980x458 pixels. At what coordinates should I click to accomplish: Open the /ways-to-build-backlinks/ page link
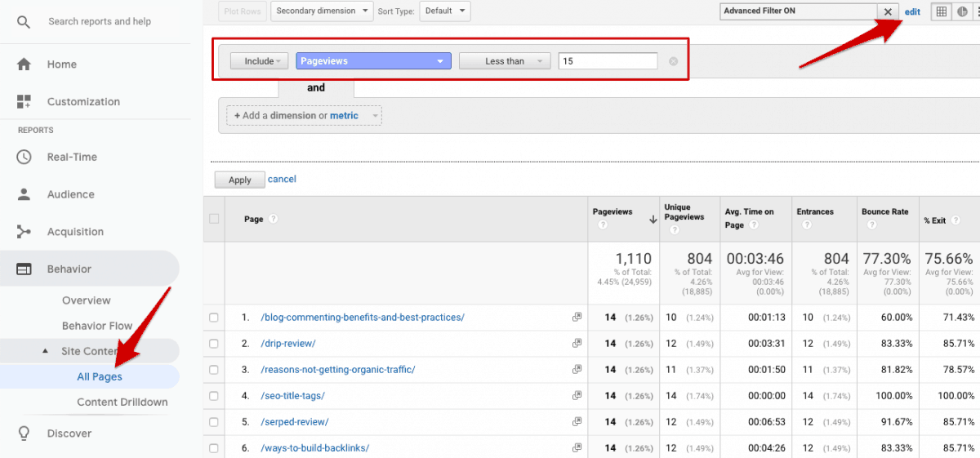coord(315,448)
